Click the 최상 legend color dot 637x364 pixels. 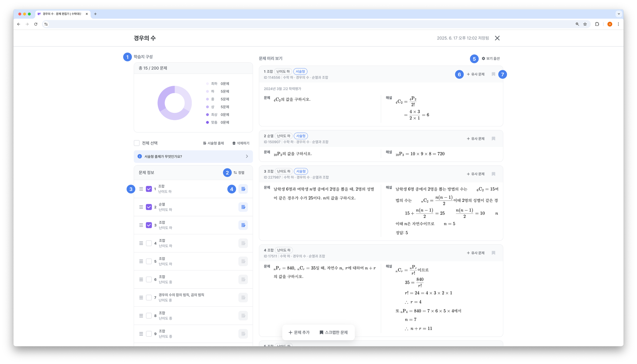click(207, 115)
